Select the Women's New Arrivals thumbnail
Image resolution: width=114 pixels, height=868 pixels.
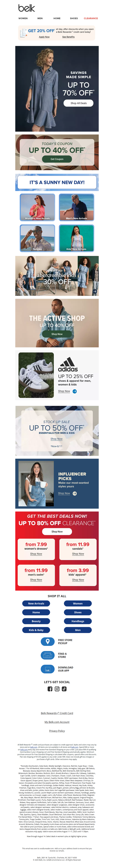click(x=37, y=207)
